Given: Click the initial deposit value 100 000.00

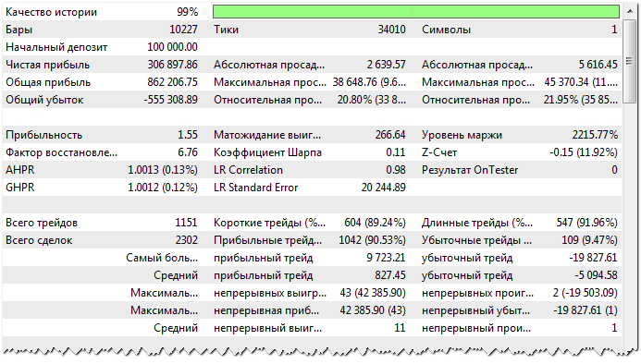Looking at the screenshot, I should 172,47.
